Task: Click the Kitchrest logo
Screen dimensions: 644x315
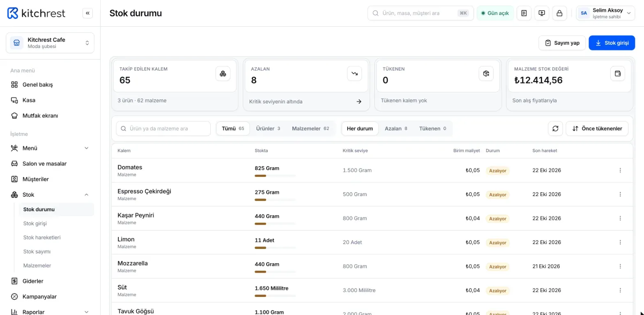Action: (x=36, y=13)
